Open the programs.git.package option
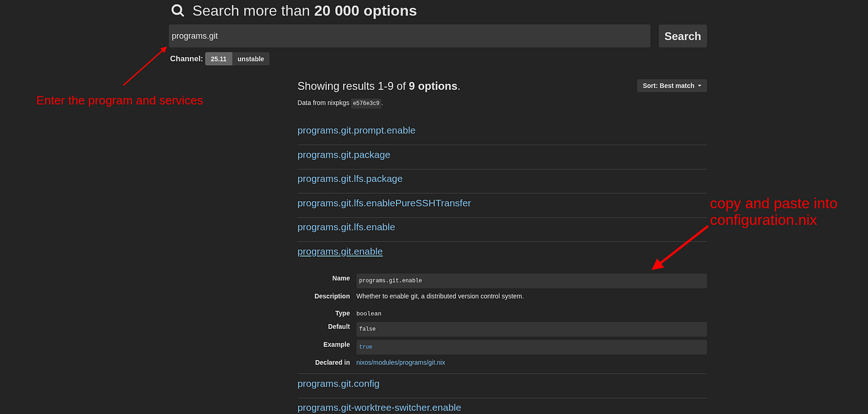The width and height of the screenshot is (868, 414). (343, 155)
